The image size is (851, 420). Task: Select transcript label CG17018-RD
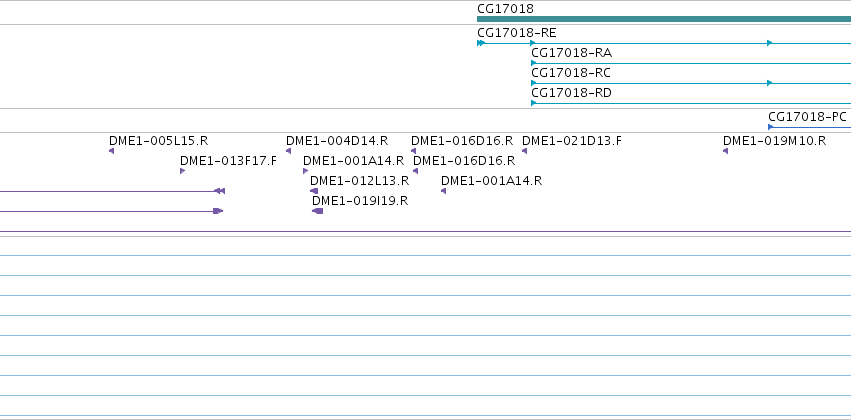coord(571,93)
